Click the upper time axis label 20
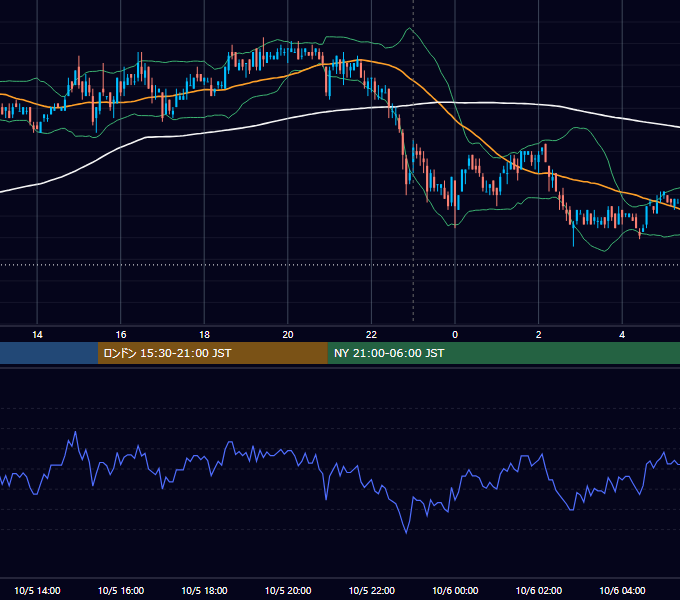This screenshot has width=680, height=600. coord(288,335)
